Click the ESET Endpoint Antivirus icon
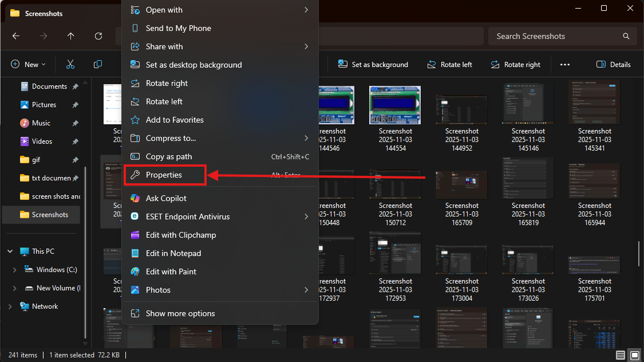 pos(135,217)
